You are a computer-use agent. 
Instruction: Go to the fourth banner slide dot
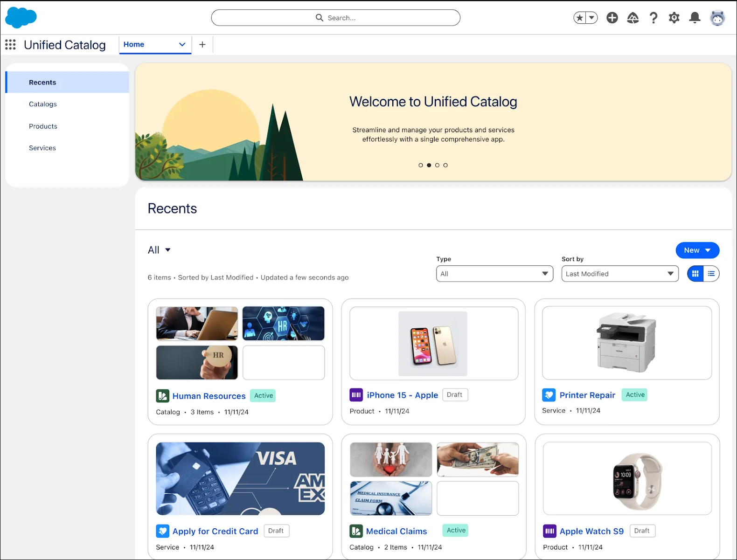[445, 165]
